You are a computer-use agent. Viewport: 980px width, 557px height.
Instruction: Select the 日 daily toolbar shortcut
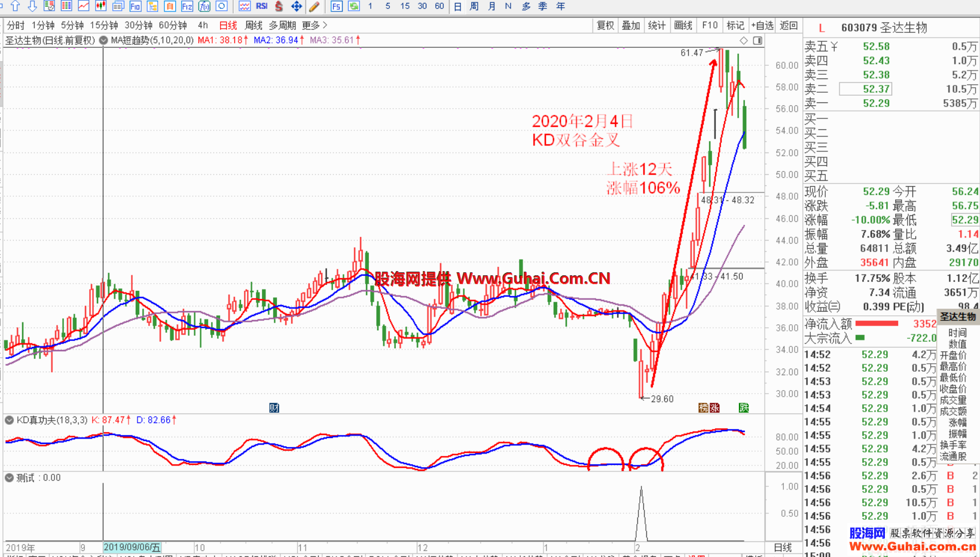click(457, 6)
